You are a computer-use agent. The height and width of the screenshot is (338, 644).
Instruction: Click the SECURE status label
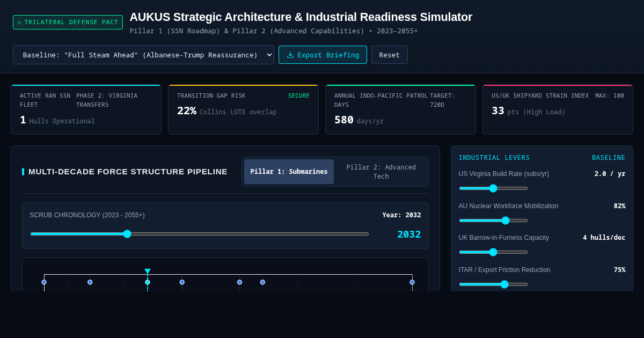pos(299,95)
